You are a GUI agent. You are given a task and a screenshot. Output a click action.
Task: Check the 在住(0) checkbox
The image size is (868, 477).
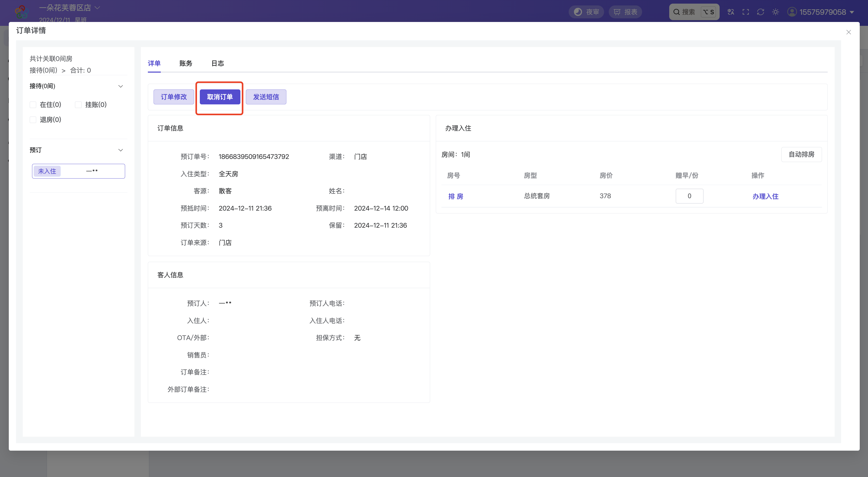(33, 105)
